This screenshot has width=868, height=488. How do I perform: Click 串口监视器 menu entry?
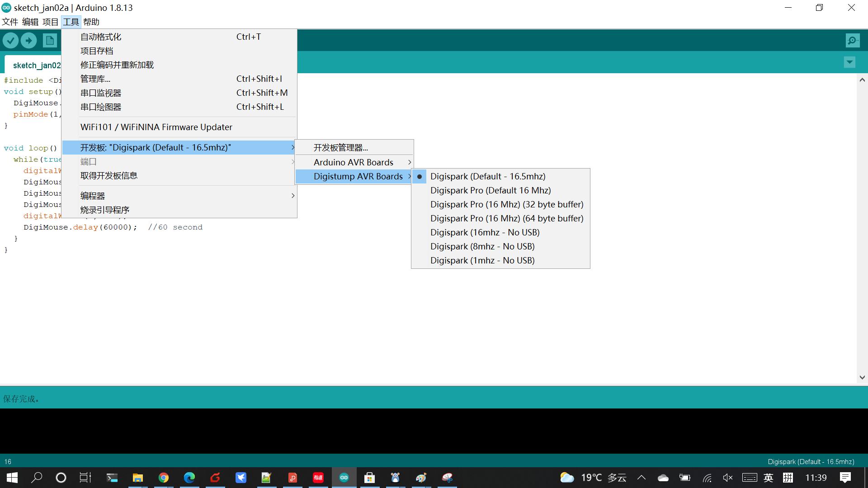pyautogui.click(x=101, y=93)
